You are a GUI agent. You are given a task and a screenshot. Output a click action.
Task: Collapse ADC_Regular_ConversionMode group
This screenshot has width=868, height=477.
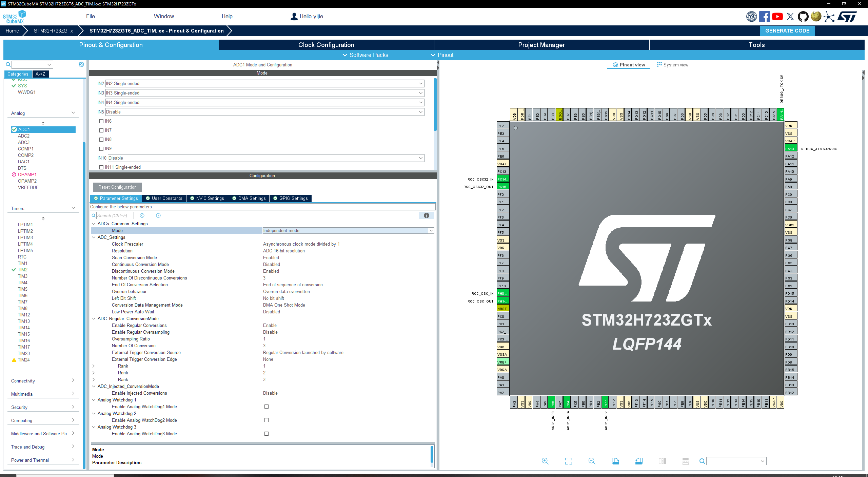pos(94,318)
